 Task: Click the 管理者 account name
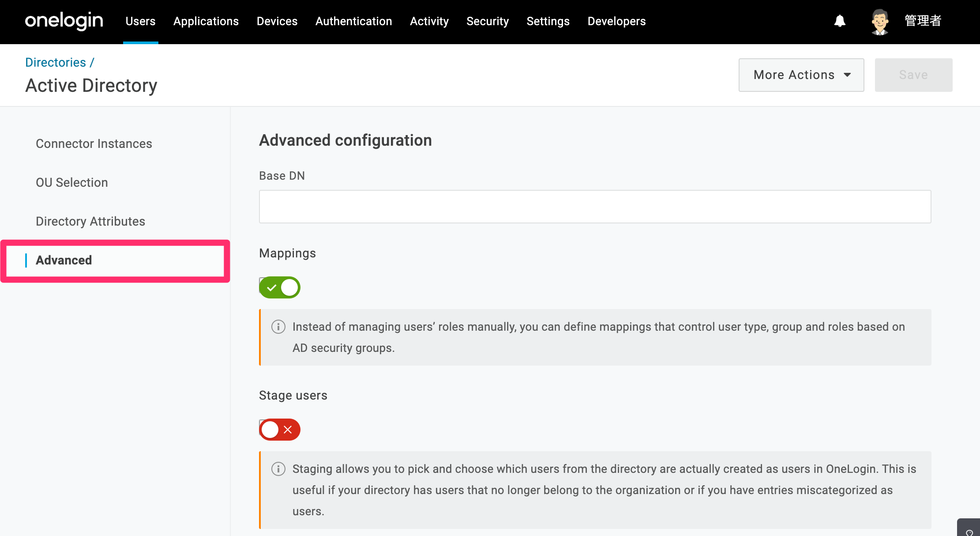pyautogui.click(x=923, y=21)
